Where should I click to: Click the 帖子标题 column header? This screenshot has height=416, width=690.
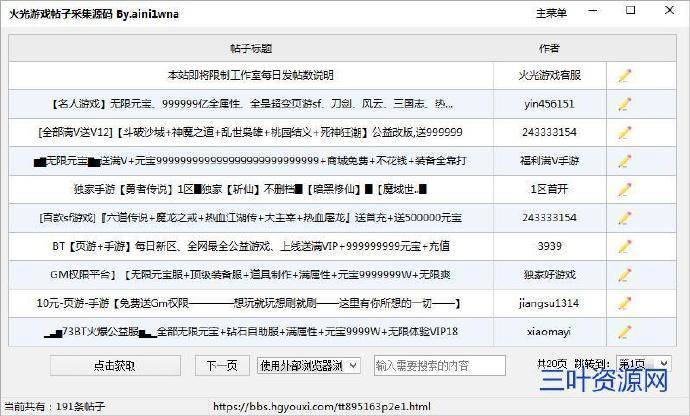click(x=251, y=48)
